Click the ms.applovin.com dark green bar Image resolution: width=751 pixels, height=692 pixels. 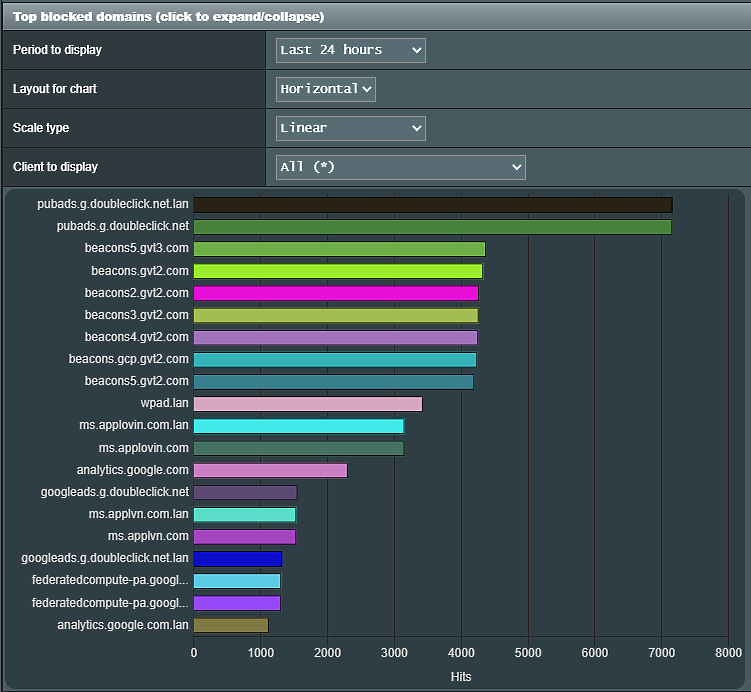pos(299,448)
